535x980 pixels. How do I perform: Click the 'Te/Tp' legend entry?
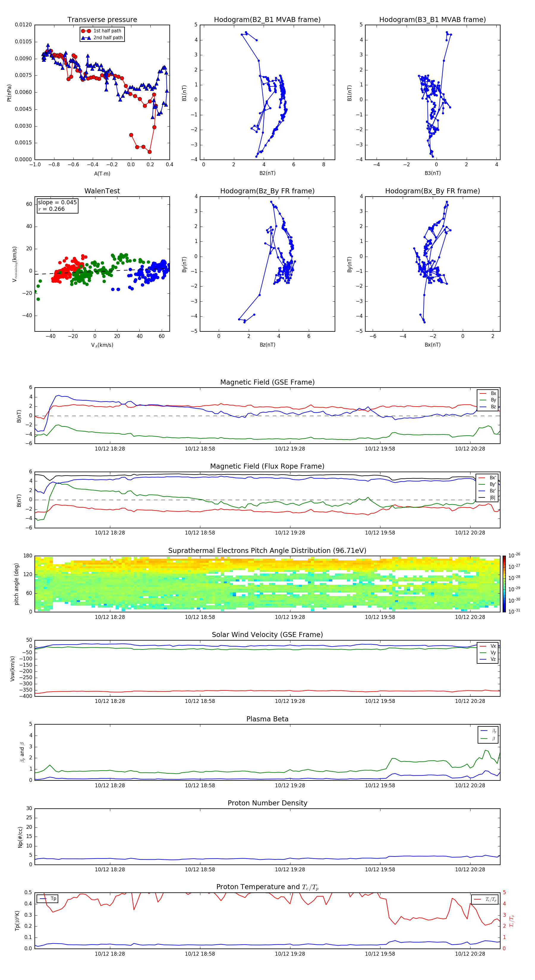click(x=485, y=899)
